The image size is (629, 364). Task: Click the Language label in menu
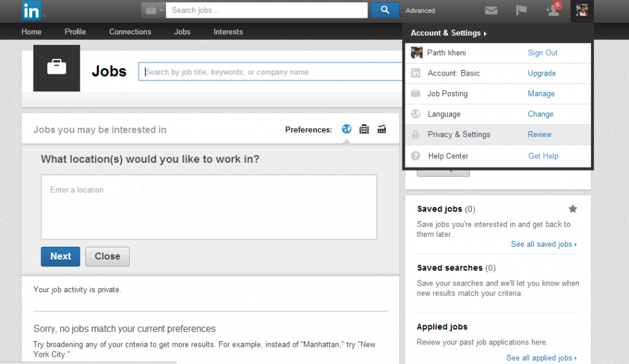pyautogui.click(x=444, y=114)
